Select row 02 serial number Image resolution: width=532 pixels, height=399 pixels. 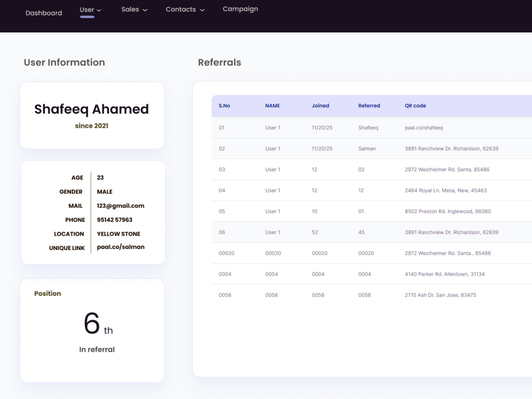222,148
